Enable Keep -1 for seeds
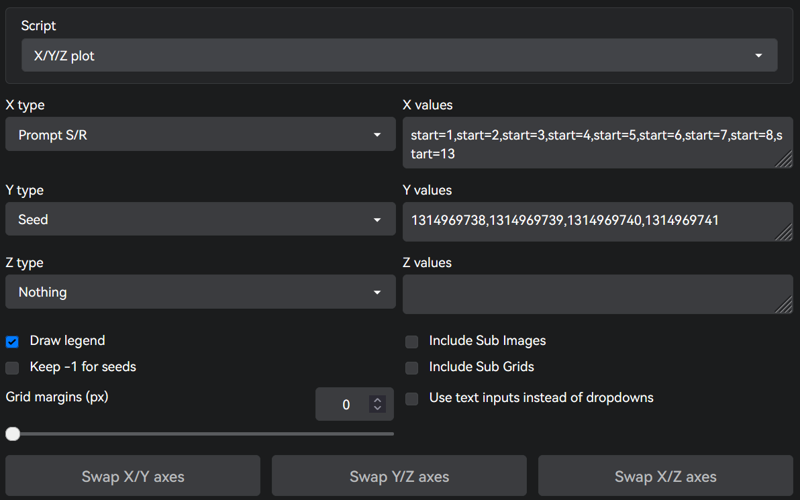Viewport: 800px width, 500px height. click(x=13, y=368)
